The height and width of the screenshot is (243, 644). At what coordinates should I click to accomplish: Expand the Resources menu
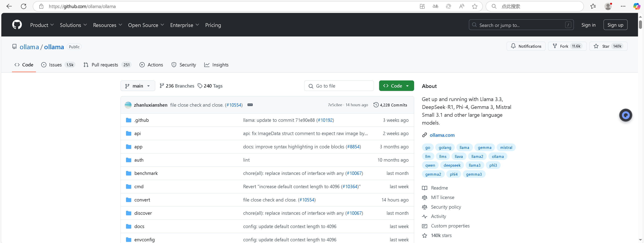pos(107,25)
